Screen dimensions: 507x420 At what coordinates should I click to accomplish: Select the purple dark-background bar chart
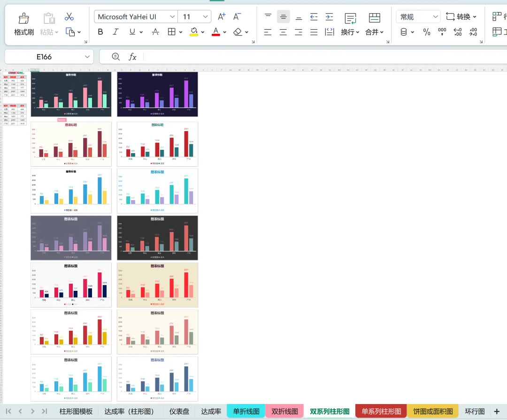click(x=157, y=94)
